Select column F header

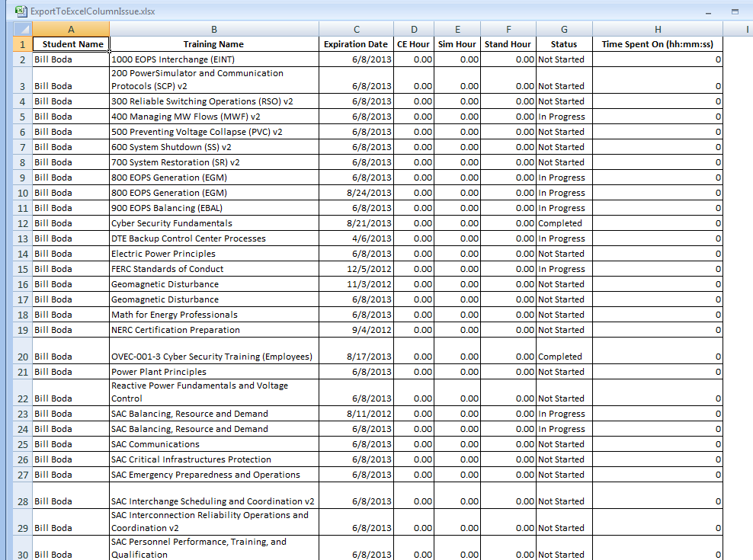tap(508, 29)
